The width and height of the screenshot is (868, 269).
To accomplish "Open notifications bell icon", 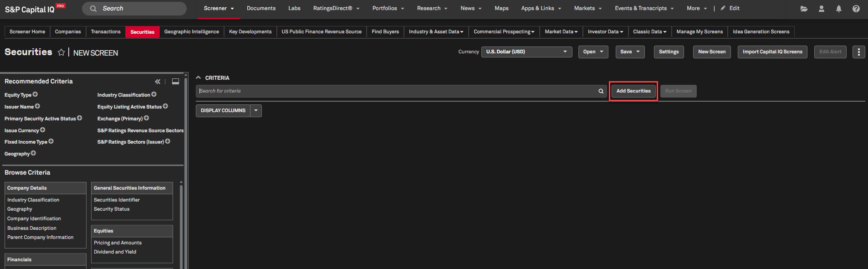I will [839, 9].
